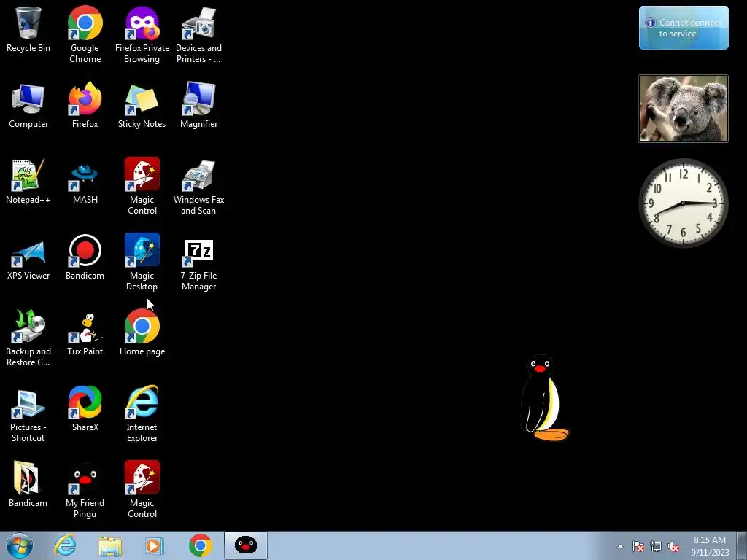Select Backup and Restore shortcut

28,338
